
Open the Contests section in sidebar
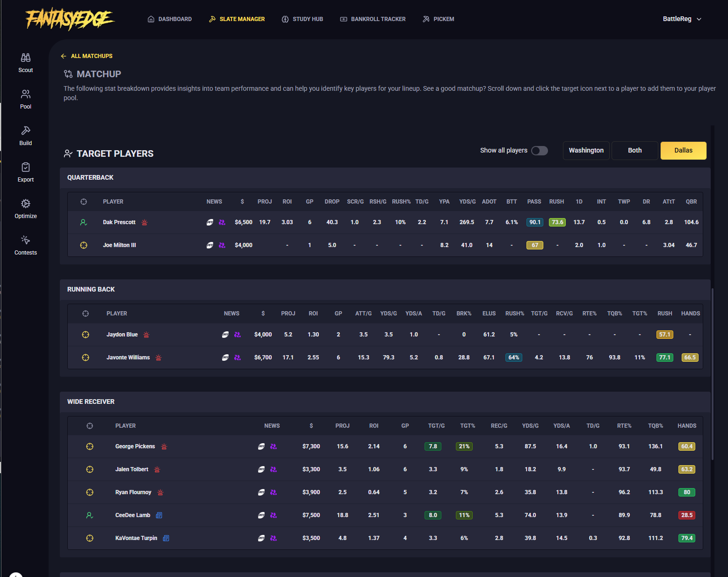click(26, 245)
